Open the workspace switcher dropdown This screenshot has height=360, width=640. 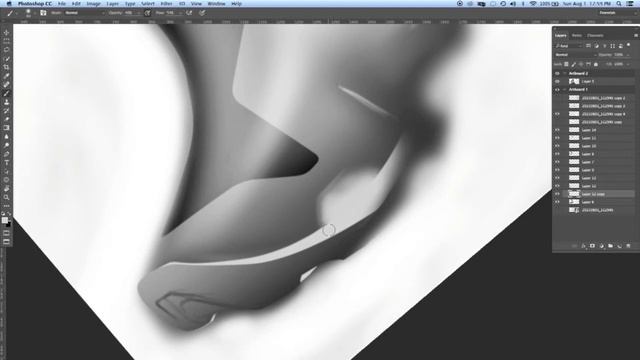pos(618,13)
